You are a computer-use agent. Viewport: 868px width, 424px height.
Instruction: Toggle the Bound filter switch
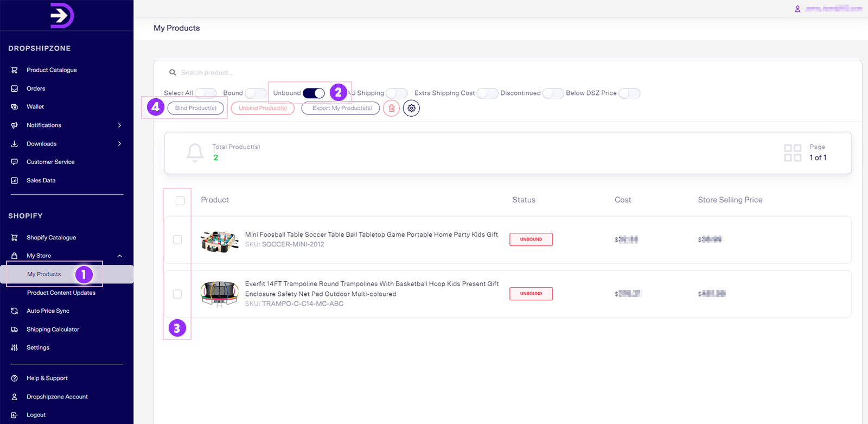click(x=256, y=93)
